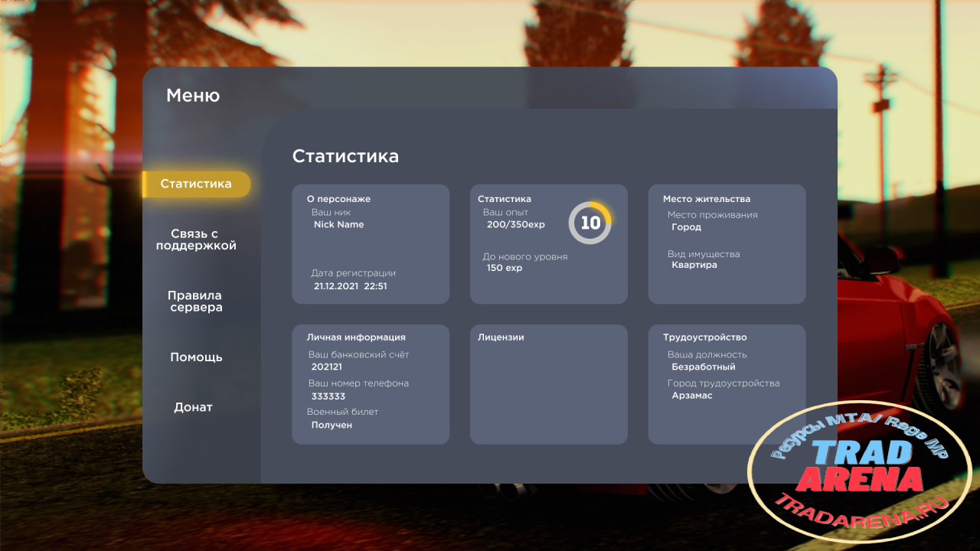Click the 200/350exp experience value
The height and width of the screenshot is (551, 980).
click(516, 225)
